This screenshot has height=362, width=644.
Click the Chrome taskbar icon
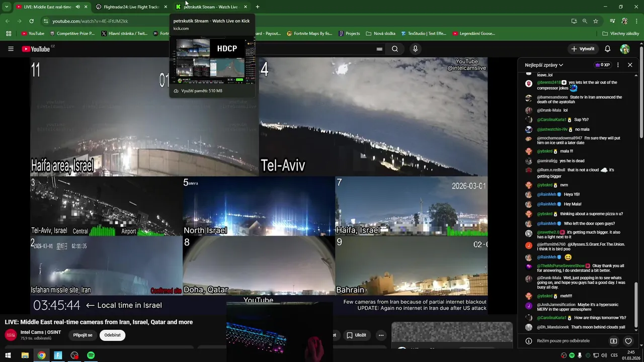click(41, 355)
